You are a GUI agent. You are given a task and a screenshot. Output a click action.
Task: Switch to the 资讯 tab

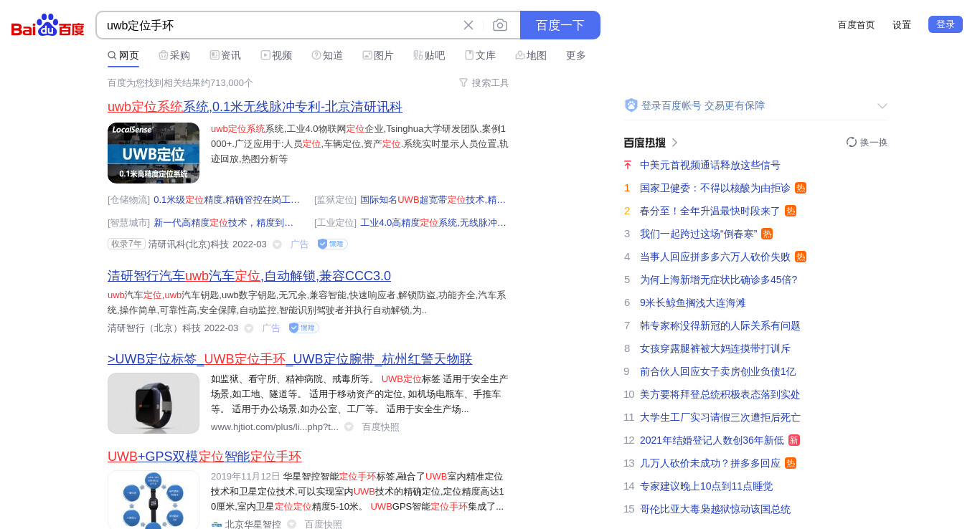tap(225, 55)
